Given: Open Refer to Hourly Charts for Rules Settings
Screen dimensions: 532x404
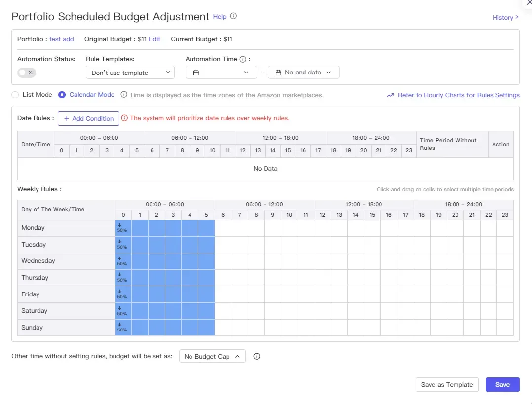Looking at the screenshot, I should (x=458, y=95).
